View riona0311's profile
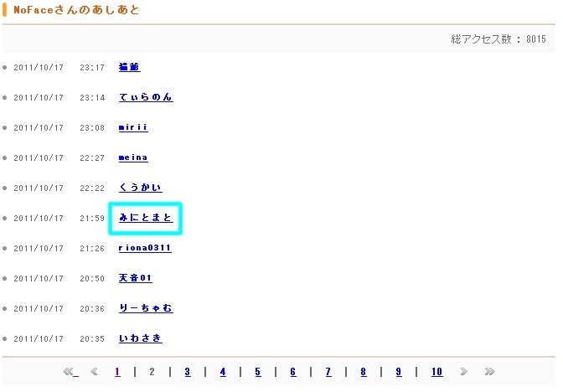 144,248
